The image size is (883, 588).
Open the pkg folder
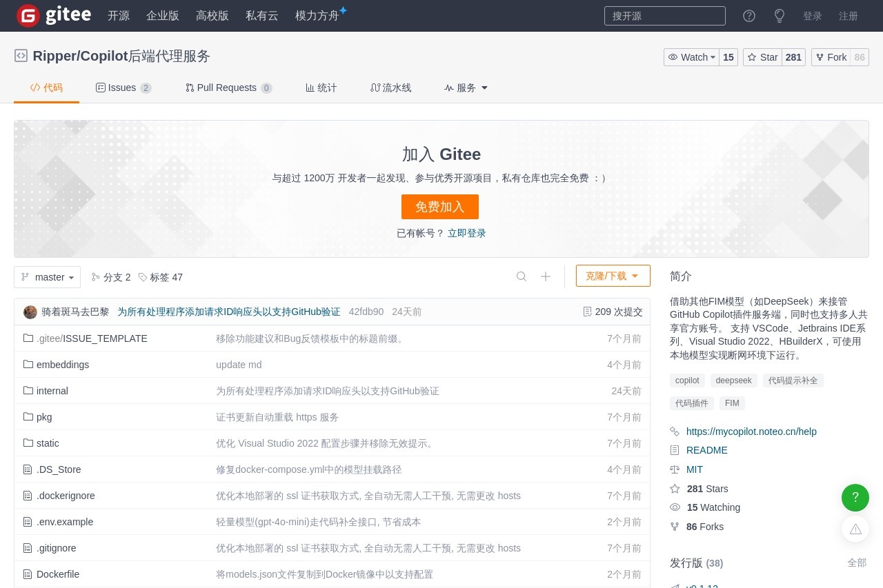[44, 417]
